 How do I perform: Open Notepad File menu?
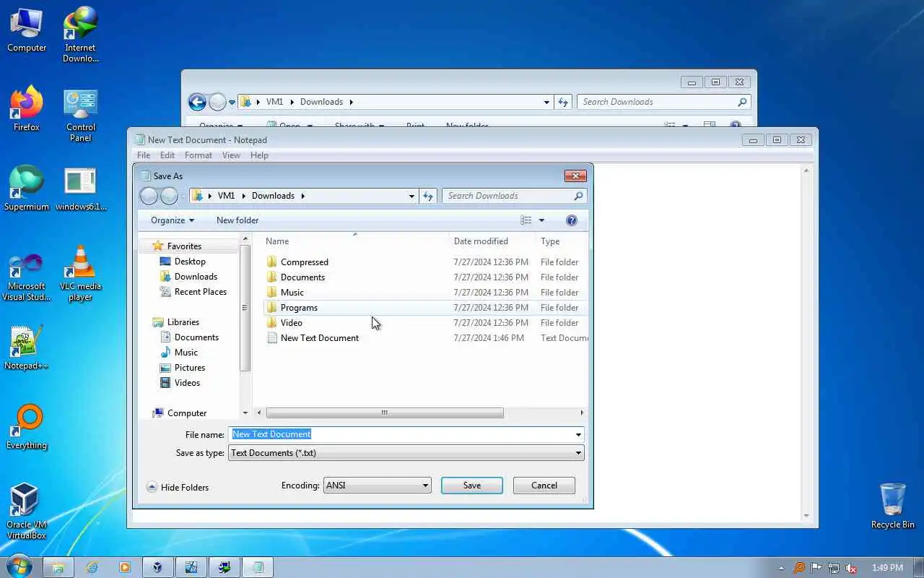pos(144,155)
